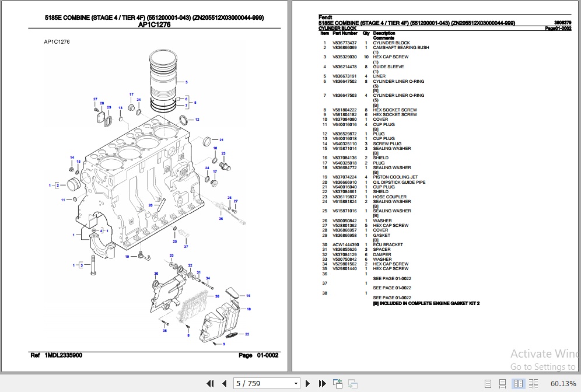Select the CAMSHAFT BEARING BUSH description
Screen dimensions: 581x392
click(401, 47)
